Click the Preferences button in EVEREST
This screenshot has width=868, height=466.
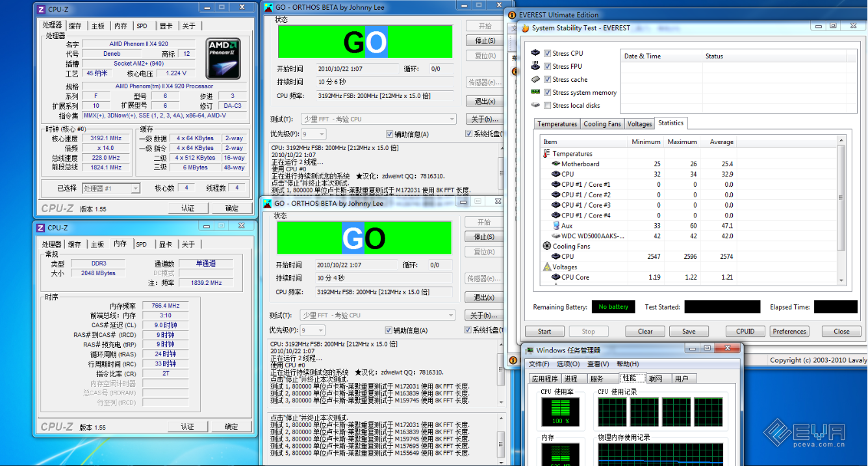tap(789, 331)
